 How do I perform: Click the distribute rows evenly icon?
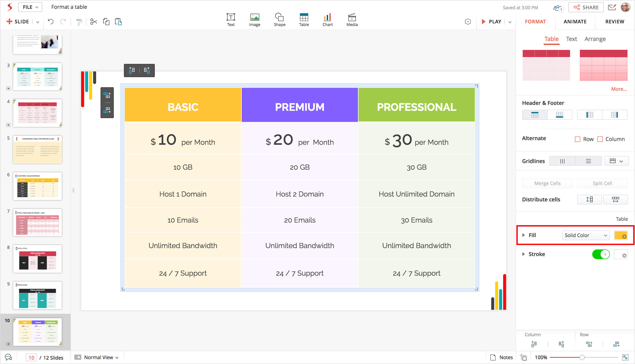pos(589,199)
